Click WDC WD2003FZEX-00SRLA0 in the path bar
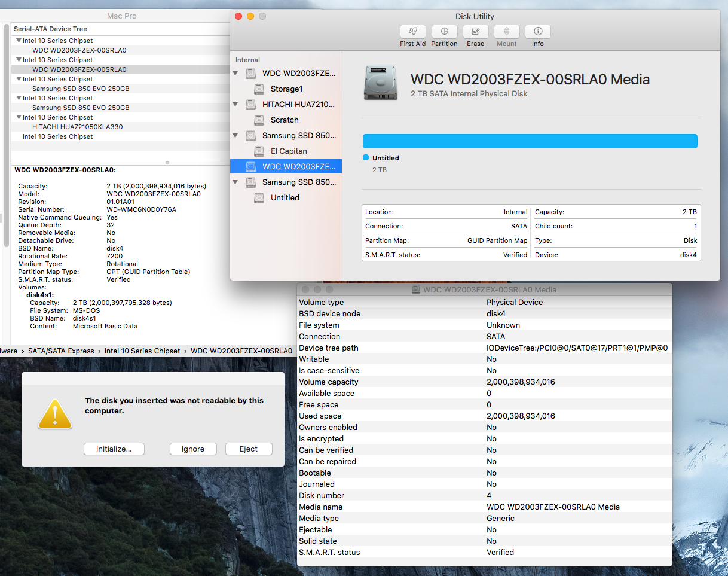 pyautogui.click(x=243, y=351)
